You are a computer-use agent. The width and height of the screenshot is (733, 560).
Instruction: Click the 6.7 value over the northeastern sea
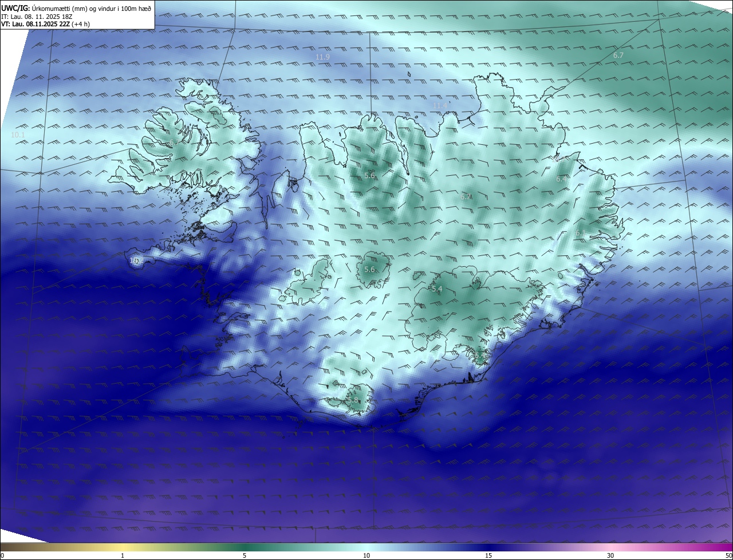(x=618, y=55)
